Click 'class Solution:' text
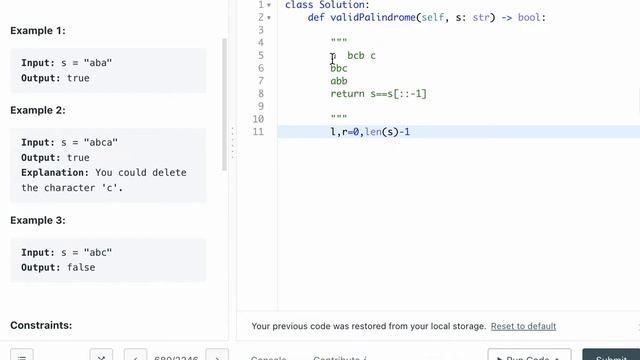This screenshot has width=640, height=360. 327,5
